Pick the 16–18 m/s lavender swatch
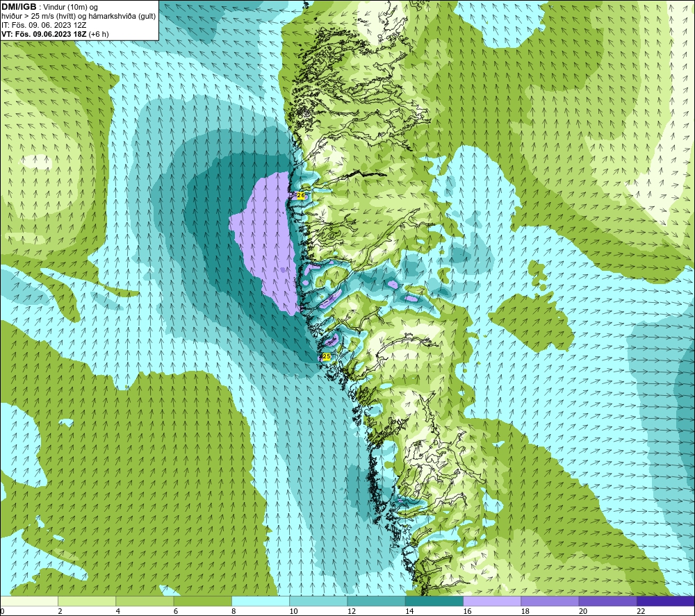 click(x=492, y=601)
